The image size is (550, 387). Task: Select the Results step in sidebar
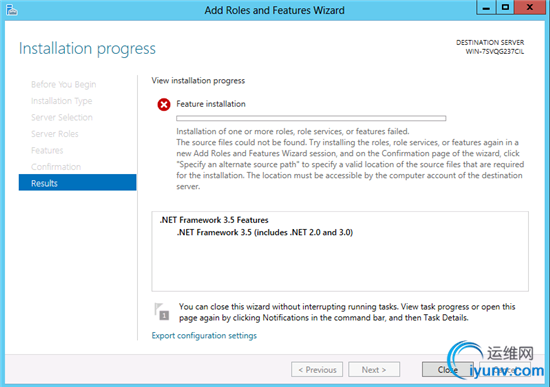78,183
